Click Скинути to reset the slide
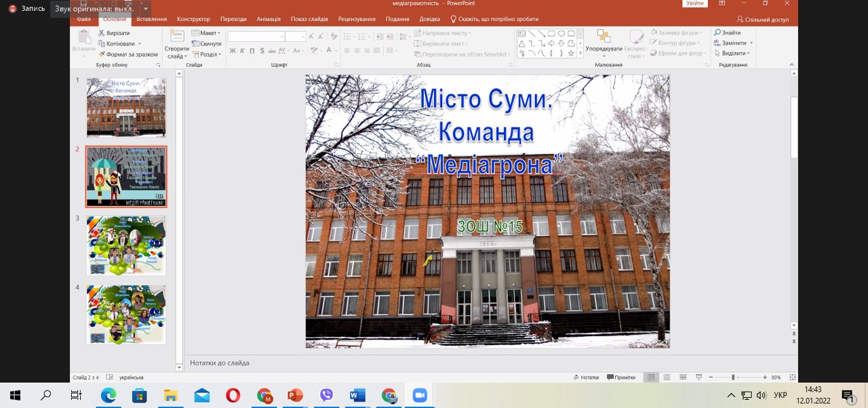This screenshot has width=868, height=408. (207, 43)
